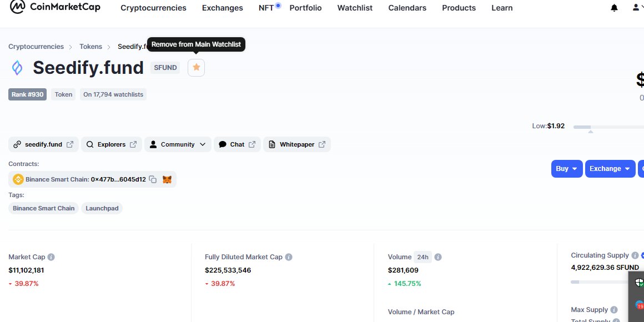Open the Circulating Supply info icon

coord(635,255)
